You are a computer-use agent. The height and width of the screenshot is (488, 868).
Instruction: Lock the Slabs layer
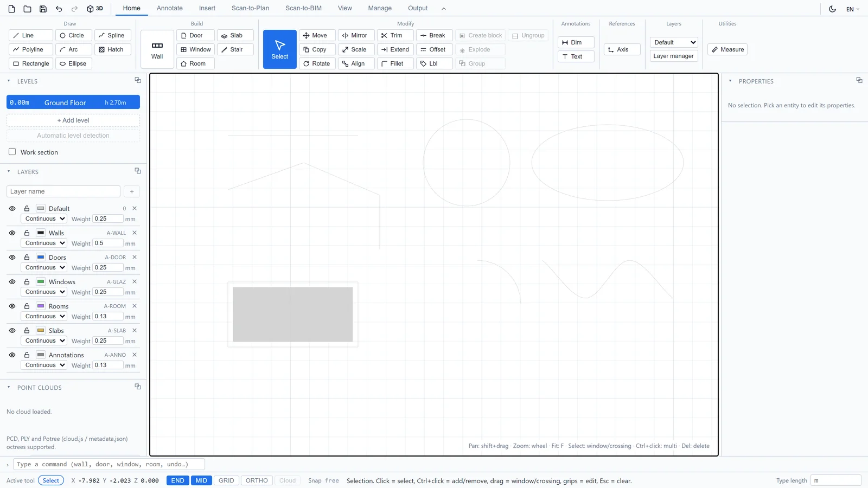point(27,330)
